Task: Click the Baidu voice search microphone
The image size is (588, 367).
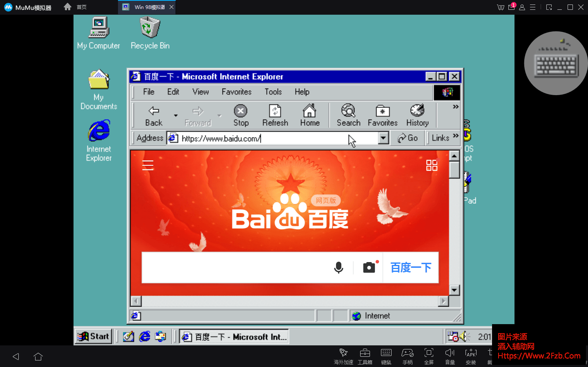Action: (x=339, y=268)
